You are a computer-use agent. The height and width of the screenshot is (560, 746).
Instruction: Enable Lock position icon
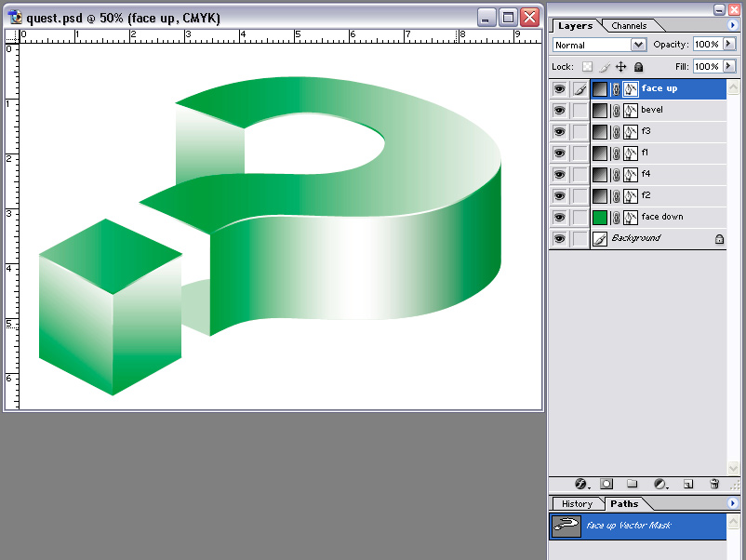[x=620, y=67]
